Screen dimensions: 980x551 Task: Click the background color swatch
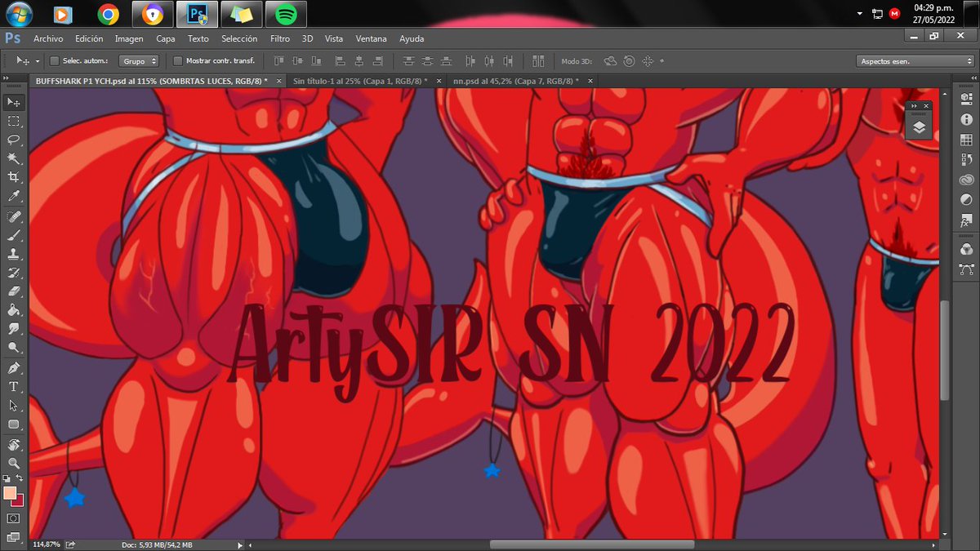18,500
